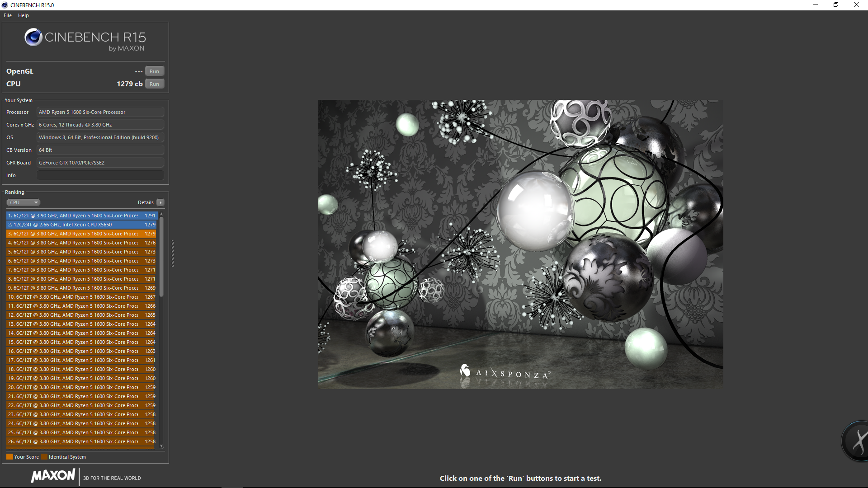
Task: Select ranking row 7 in list
Action: (81, 270)
